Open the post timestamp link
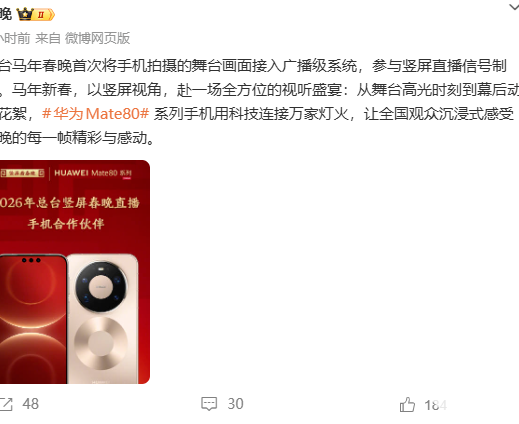Image resolution: width=519 pixels, height=424 pixels. (x=15, y=38)
